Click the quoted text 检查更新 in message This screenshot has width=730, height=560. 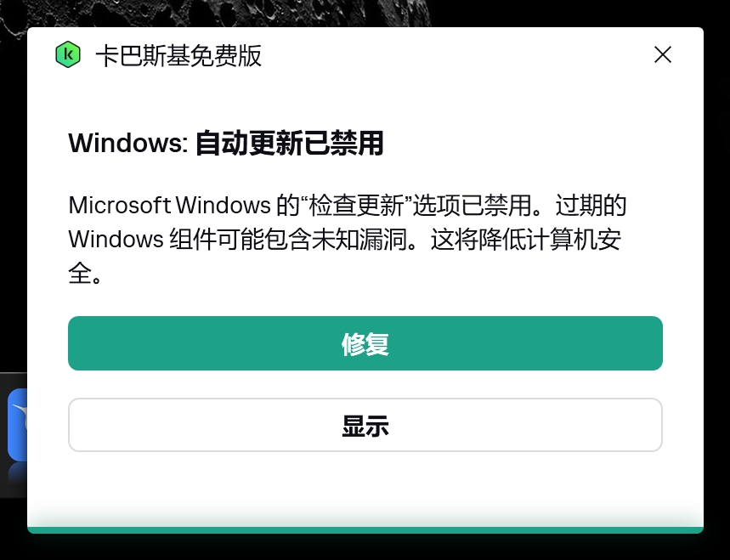coord(356,206)
